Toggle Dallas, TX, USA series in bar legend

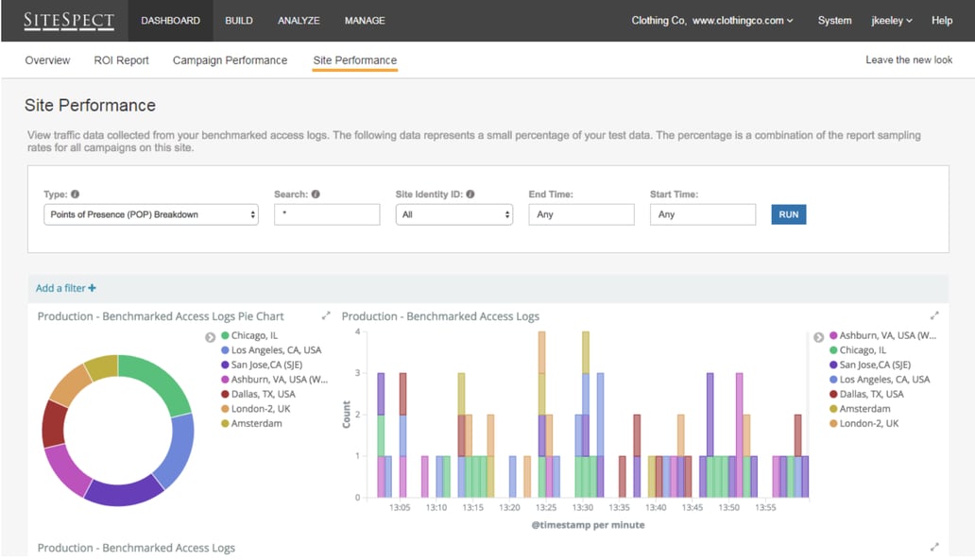pos(870,394)
